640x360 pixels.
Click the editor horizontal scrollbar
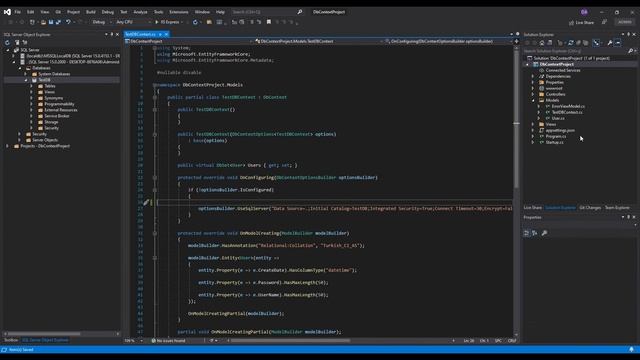(290, 340)
